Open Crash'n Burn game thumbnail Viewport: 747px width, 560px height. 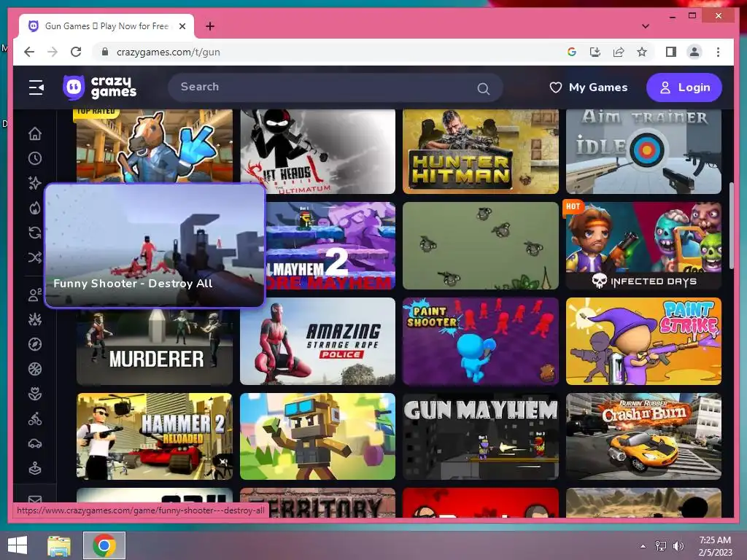(x=643, y=436)
